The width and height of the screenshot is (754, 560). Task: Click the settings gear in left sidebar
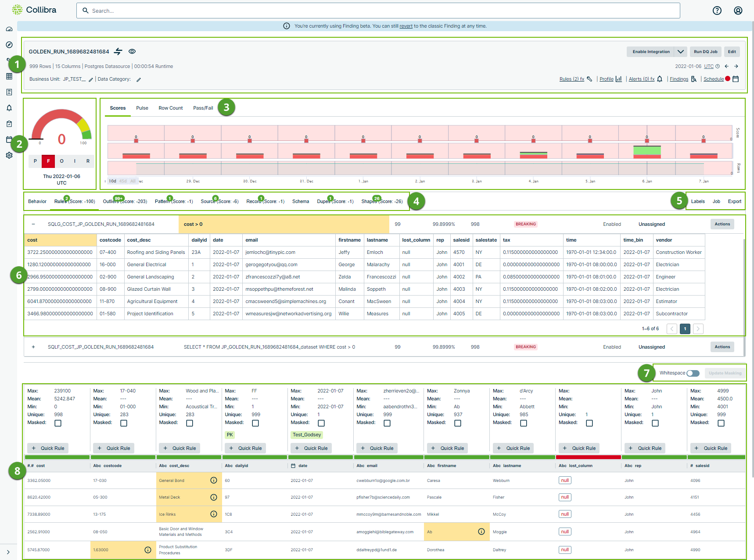[9, 155]
